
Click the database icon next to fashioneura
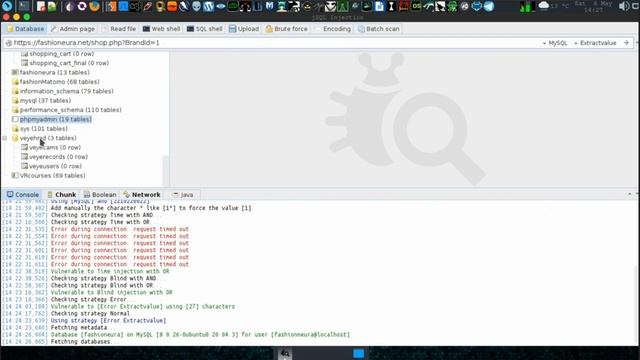coord(15,72)
